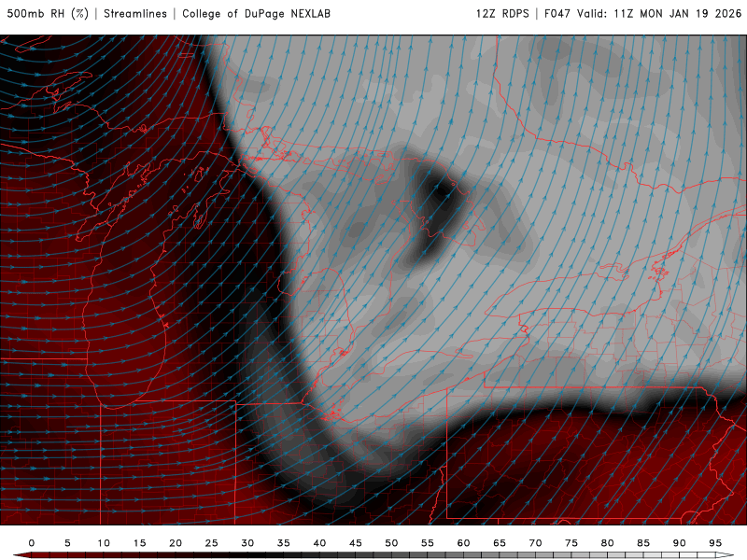Click the colorbar label "40"
Image resolution: width=747 pixels, height=560 pixels.
click(319, 543)
